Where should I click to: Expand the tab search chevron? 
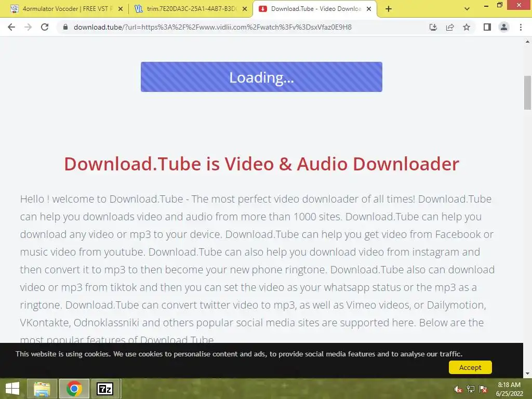point(467,9)
